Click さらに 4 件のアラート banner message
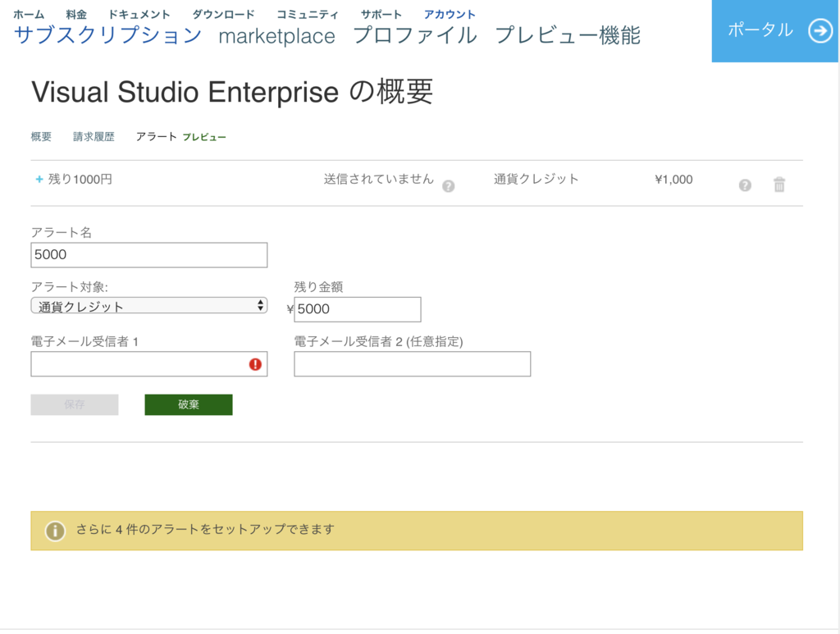The width and height of the screenshot is (840, 634). click(x=205, y=530)
